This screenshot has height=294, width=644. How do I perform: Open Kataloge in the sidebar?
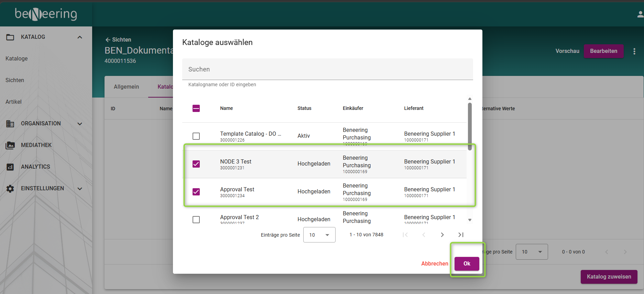pos(17,59)
